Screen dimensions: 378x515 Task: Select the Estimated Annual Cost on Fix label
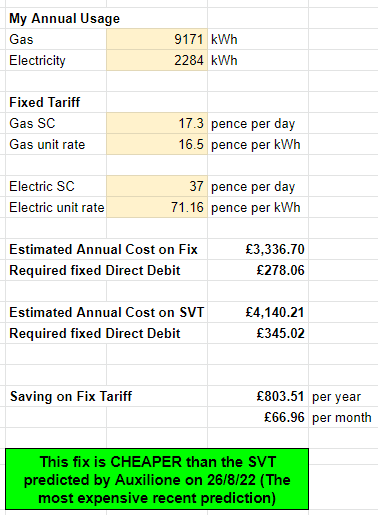tap(103, 249)
